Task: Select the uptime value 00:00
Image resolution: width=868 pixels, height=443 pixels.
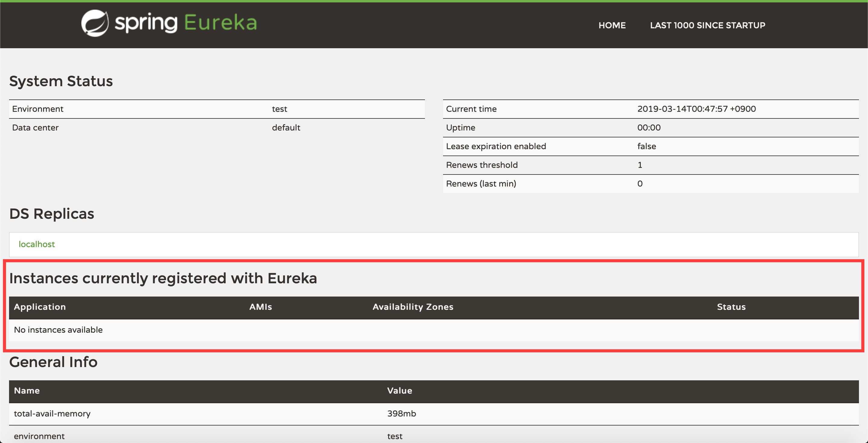Action: point(649,128)
